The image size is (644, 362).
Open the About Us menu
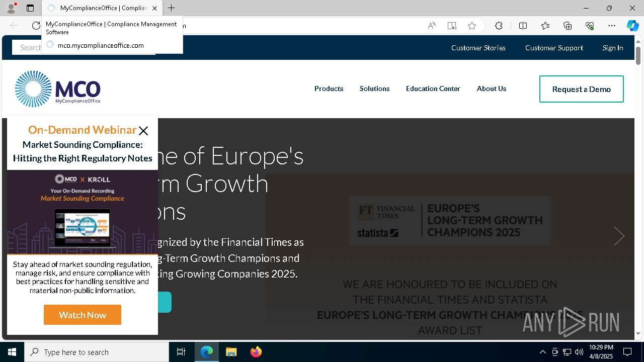[x=492, y=88]
